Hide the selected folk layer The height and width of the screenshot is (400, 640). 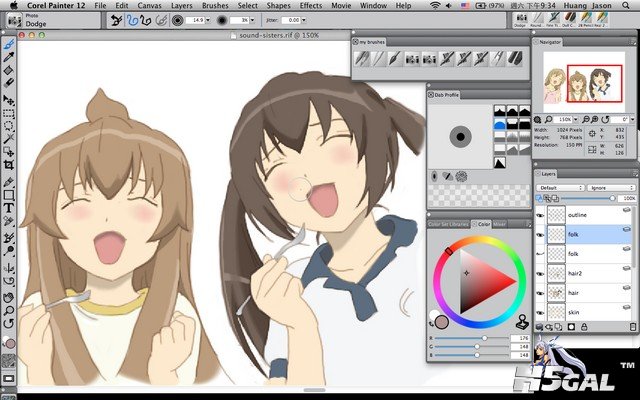click(540, 235)
